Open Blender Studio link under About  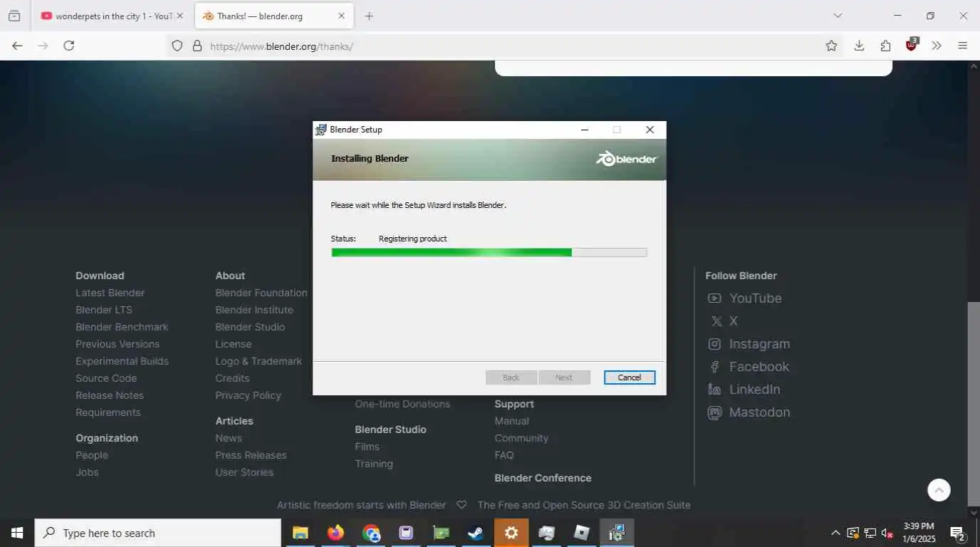pos(250,327)
